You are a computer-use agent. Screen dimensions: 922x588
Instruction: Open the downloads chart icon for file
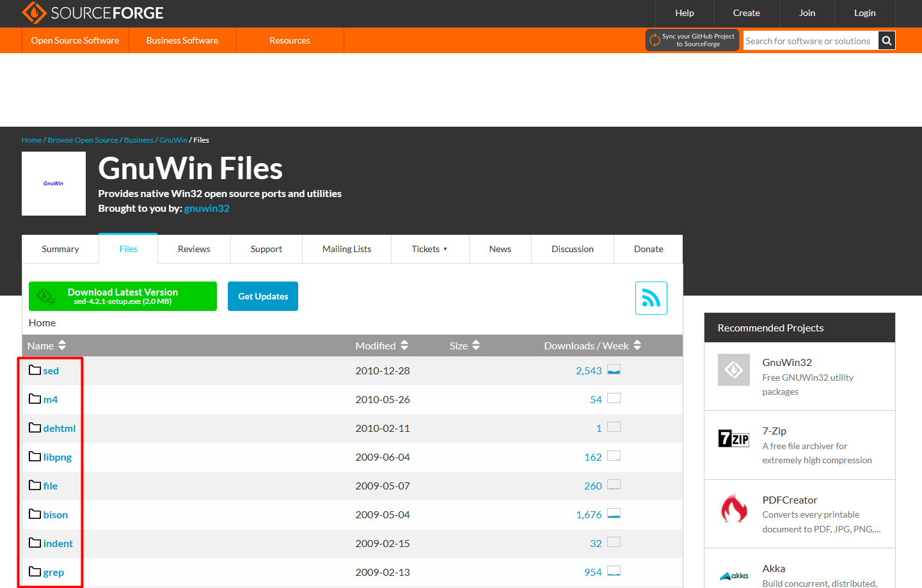pyautogui.click(x=614, y=485)
